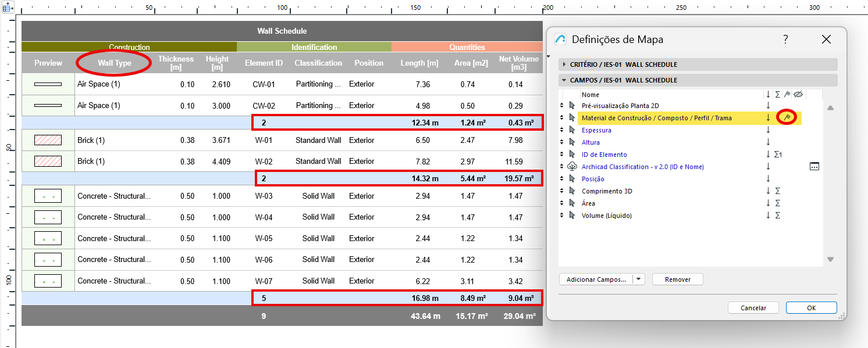Viewport: 868px width, 348px height.
Task: Open the dropdown arrow beside Adicionar Campos
Action: [639, 279]
